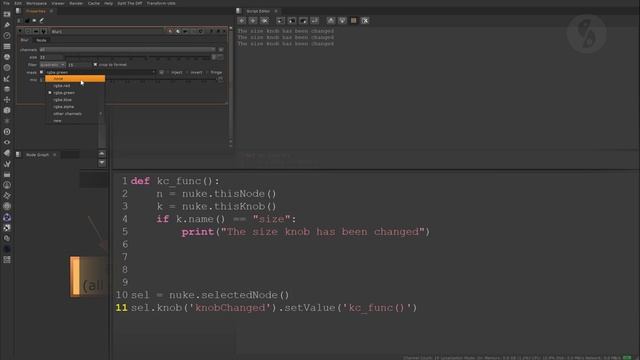The image size is (640, 360).
Task: Open the Filter nodes toolbar menu
Action: (x=7, y=67)
